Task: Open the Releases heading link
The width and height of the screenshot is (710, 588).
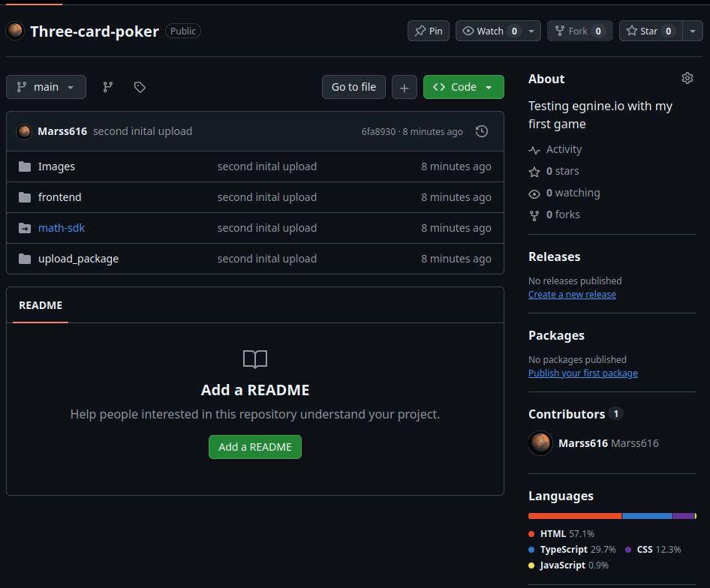Action: tap(554, 256)
